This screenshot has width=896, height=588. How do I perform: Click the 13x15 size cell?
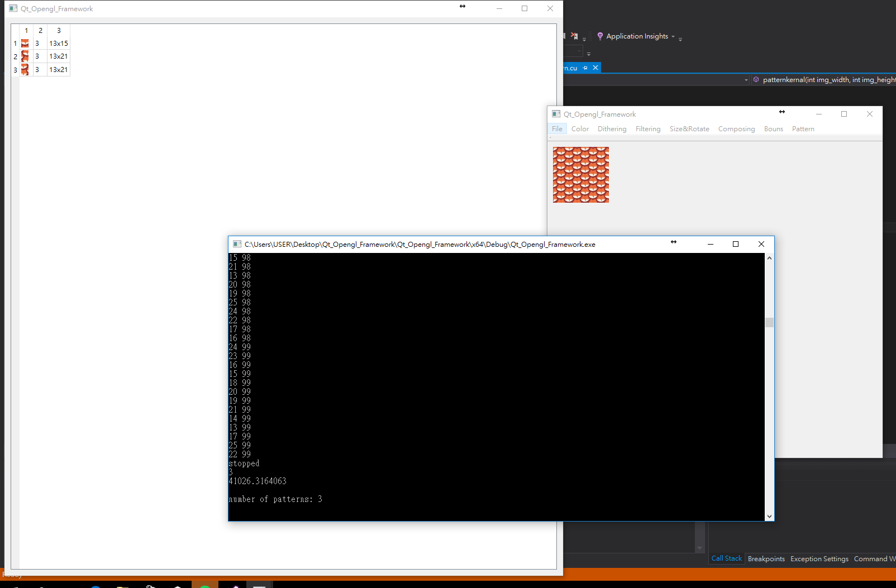tap(59, 43)
